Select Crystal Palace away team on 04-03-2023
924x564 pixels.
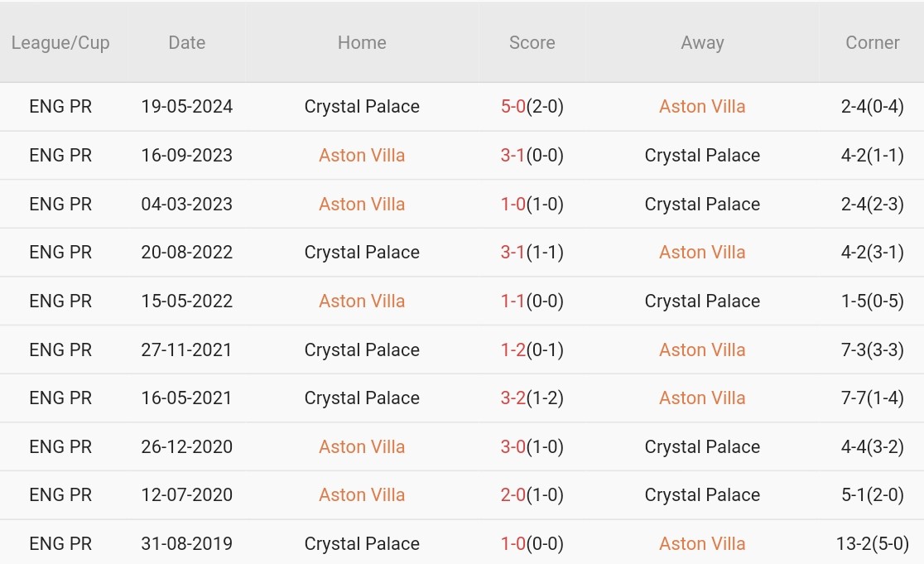[x=702, y=205]
